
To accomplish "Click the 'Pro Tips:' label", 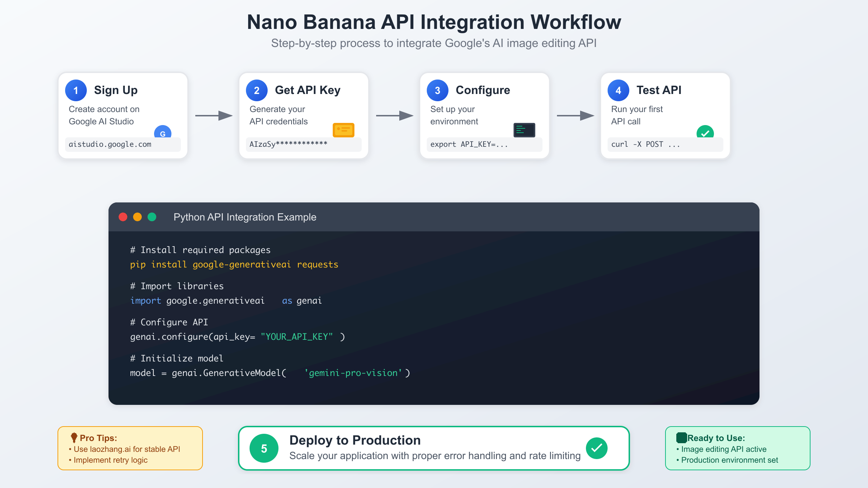I will [x=98, y=438].
